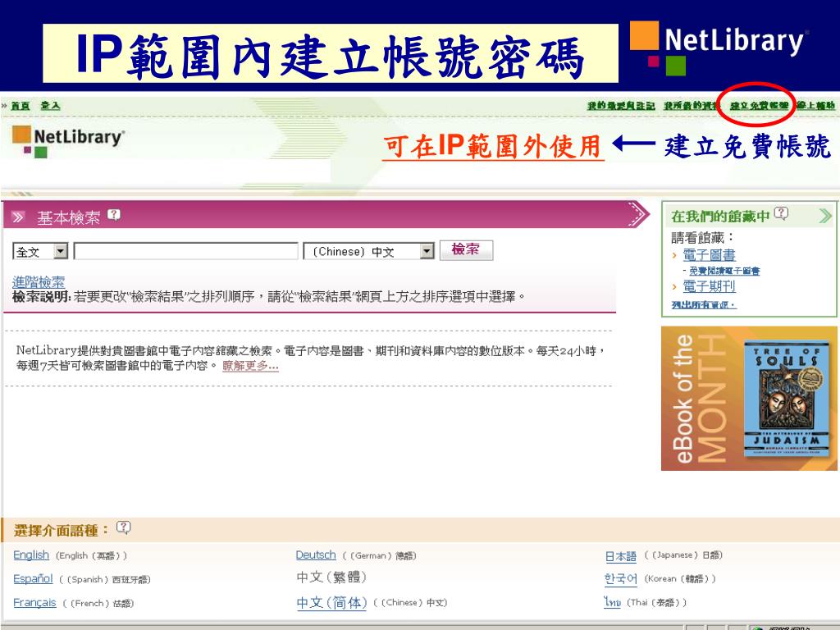Image resolution: width=840 pixels, height=630 pixels.
Task: Open the 全文 search field dropdown
Action: click(x=40, y=251)
